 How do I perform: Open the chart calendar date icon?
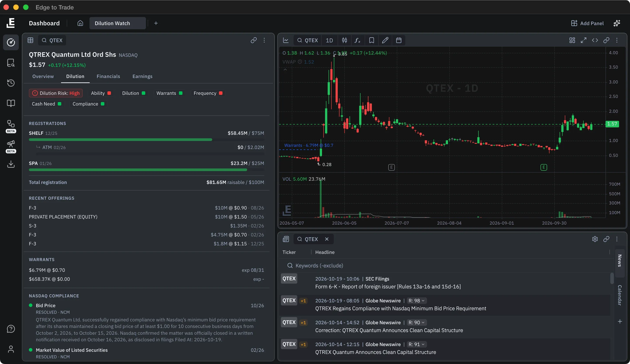point(399,40)
